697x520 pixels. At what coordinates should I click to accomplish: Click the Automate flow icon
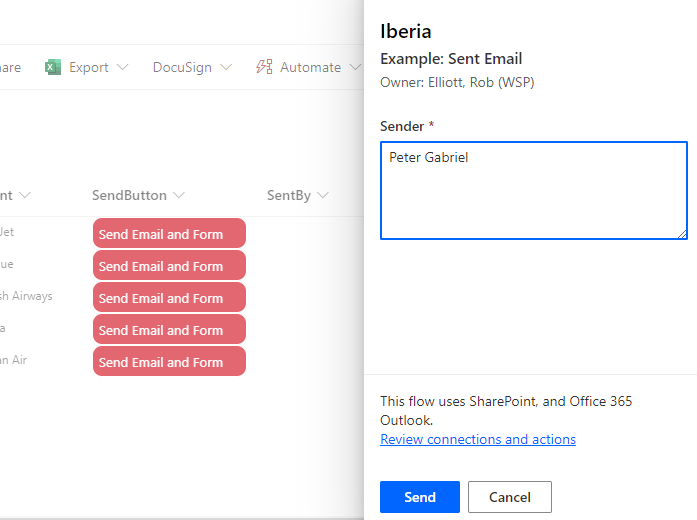265,67
